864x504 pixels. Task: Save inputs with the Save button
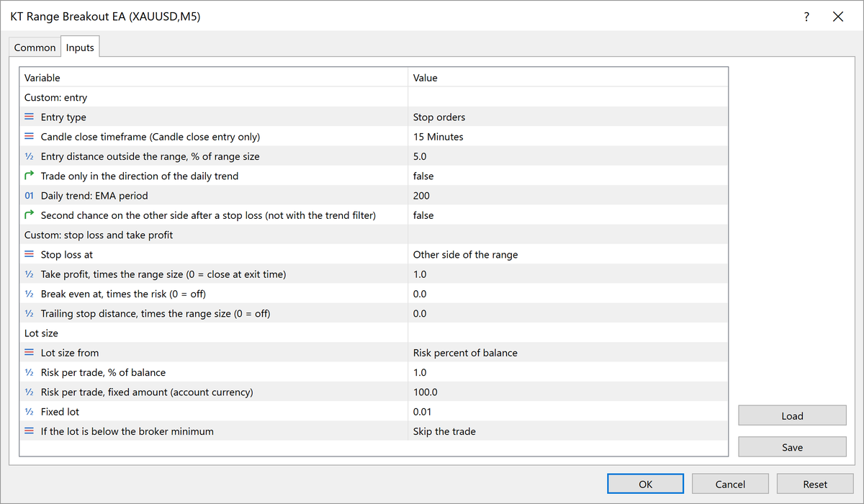(792, 447)
